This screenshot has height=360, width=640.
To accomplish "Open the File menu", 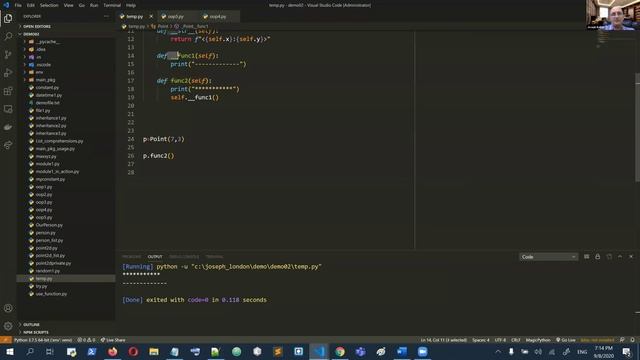I will tap(18, 5).
